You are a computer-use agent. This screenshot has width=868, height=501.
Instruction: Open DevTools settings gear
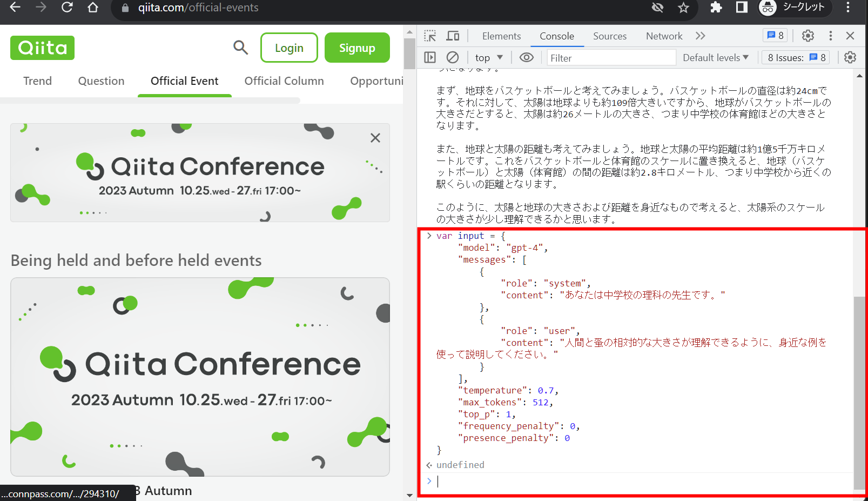pos(808,36)
